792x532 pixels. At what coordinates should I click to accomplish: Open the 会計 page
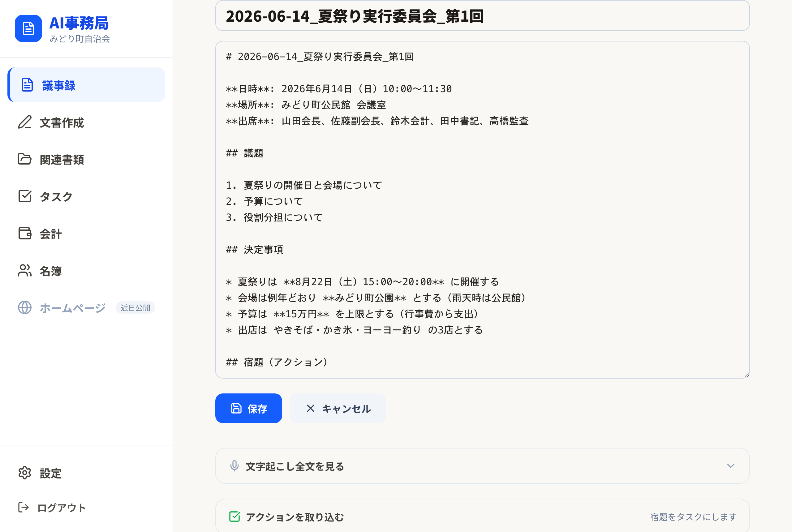pyautogui.click(x=86, y=234)
